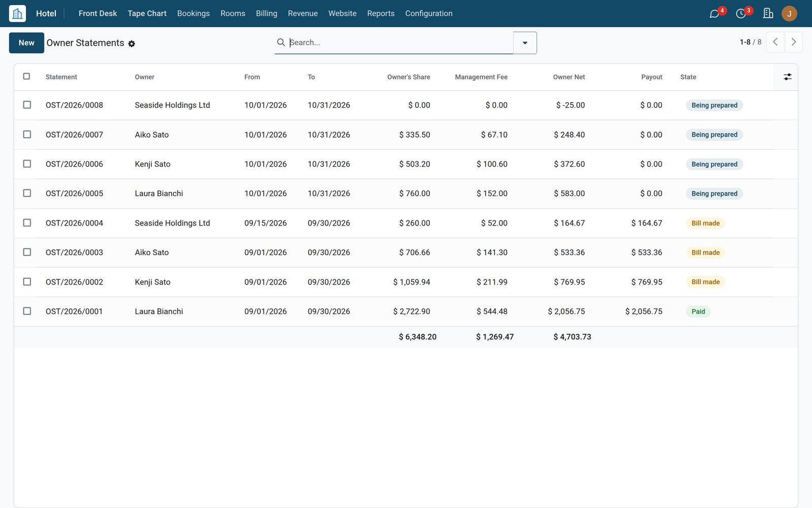This screenshot has height=508, width=812.
Task: Click owner Kenji Sato in OST/2026/0006 row
Action: (x=153, y=164)
